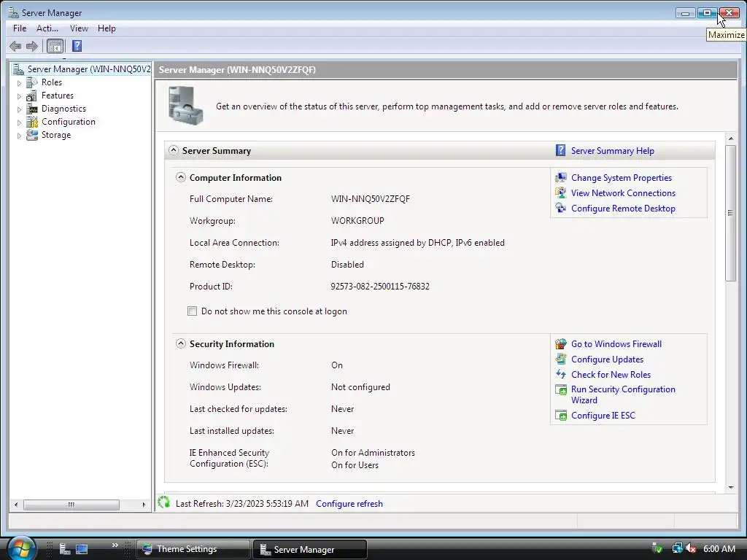747x560 pixels.
Task: Click the Go to Windows Firewall icon
Action: [x=561, y=344]
